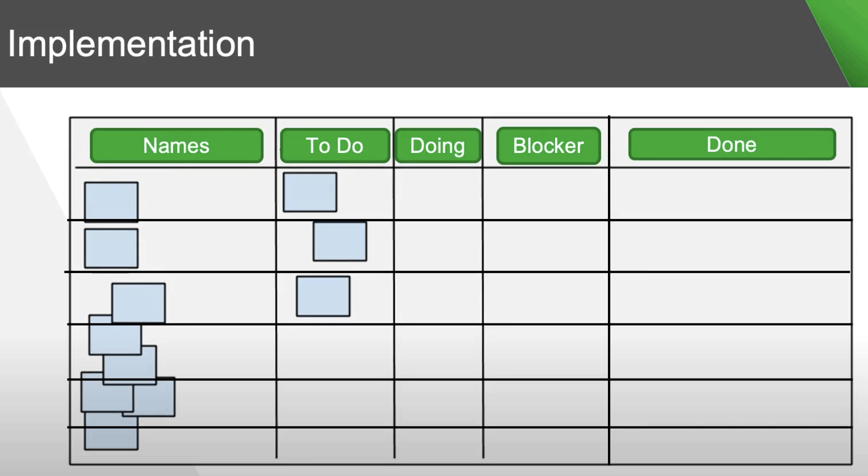Select the Blocker column header

(x=548, y=145)
